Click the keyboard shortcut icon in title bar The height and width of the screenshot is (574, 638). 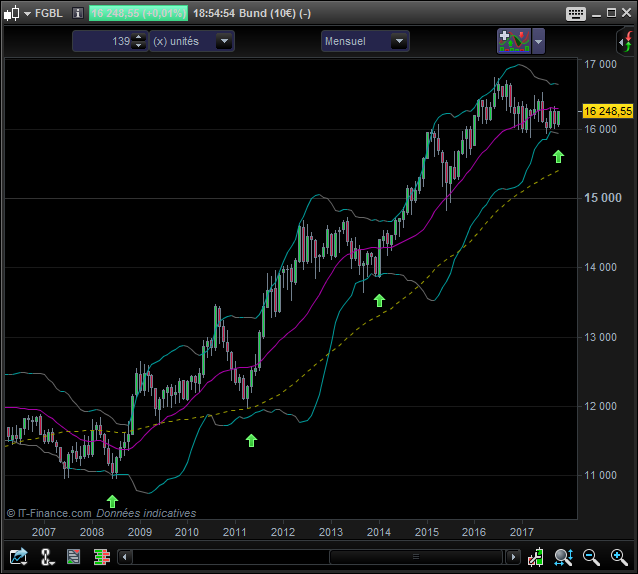(x=576, y=13)
